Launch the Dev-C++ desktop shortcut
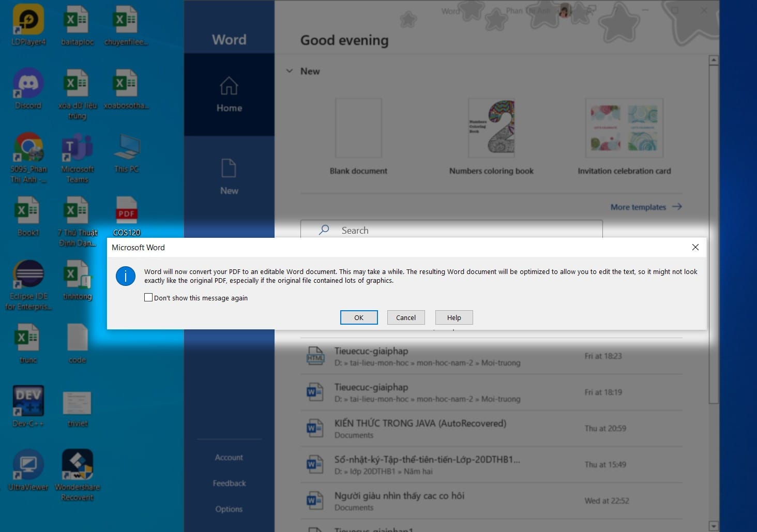This screenshot has height=532, width=757. tap(28, 407)
